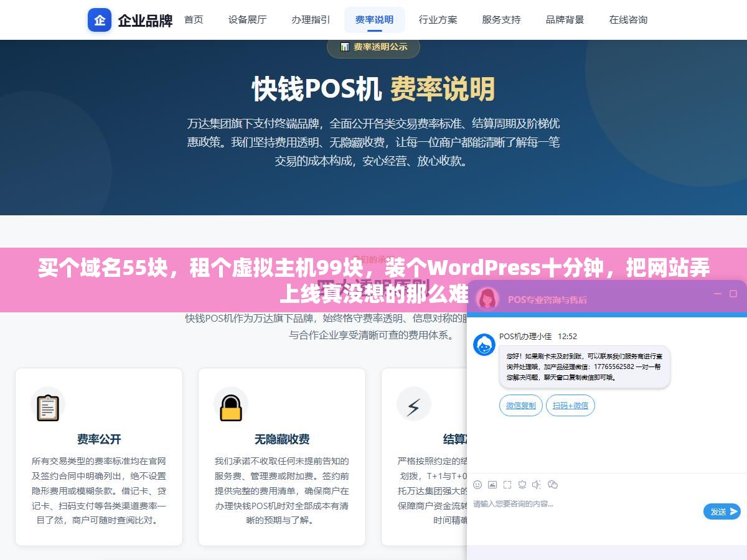Click the blue 企 brand logo icon
The width and height of the screenshot is (747, 560).
100,20
